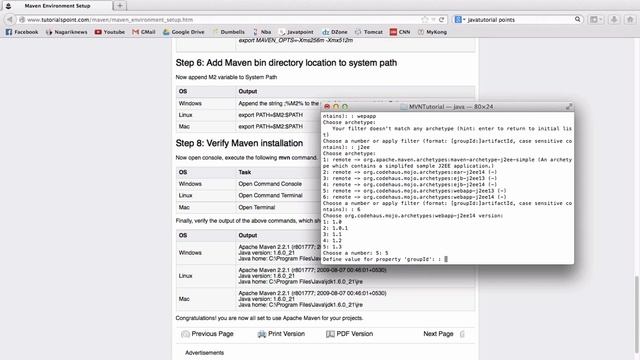This screenshot has width=640, height=360.
Task: Open the Tomcat bookmark
Action: [369, 32]
